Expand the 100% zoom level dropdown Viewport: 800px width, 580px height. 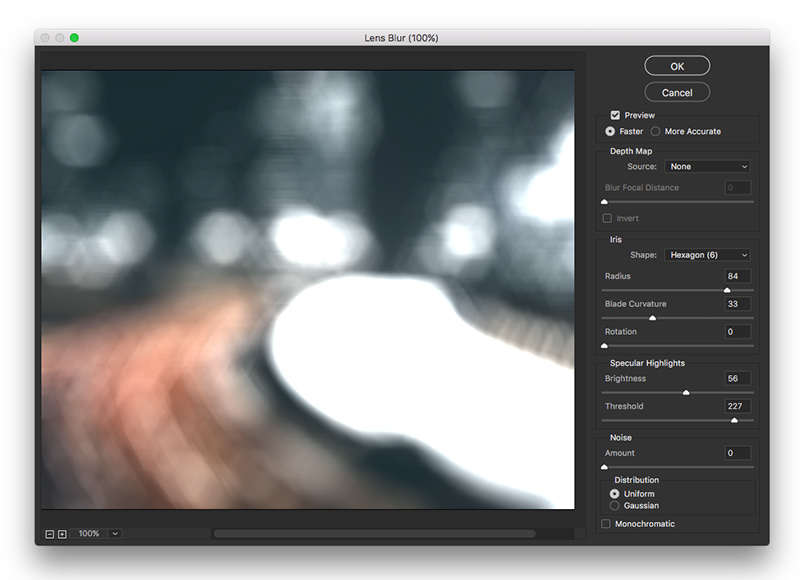tap(115, 534)
